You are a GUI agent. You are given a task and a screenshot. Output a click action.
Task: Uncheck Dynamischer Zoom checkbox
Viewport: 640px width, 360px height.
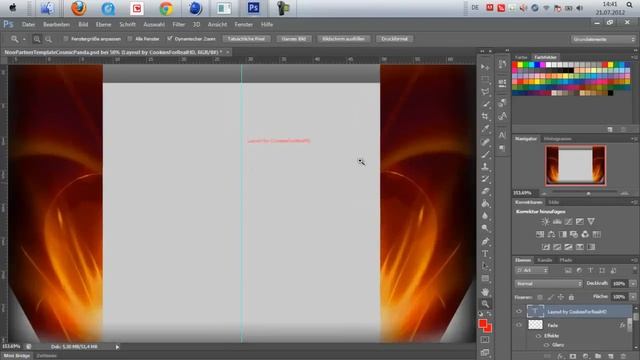169,39
